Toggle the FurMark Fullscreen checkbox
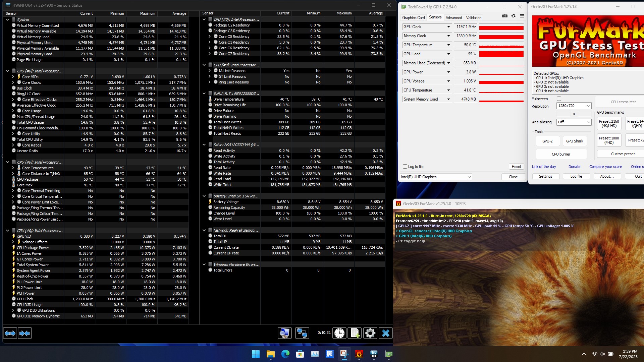The height and width of the screenshot is (362, 644). [559, 99]
